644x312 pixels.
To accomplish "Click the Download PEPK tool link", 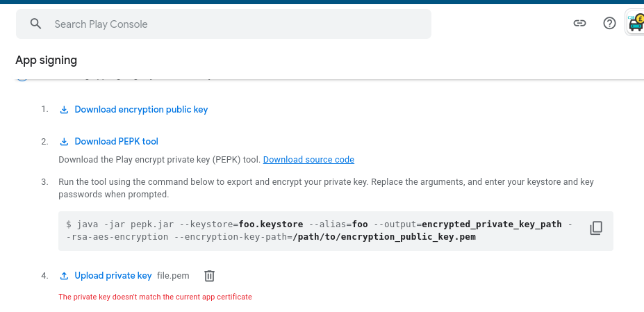I will pos(116,142).
